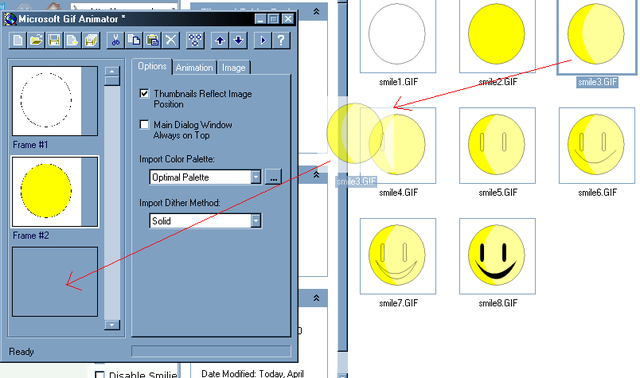Open Help with the question mark icon
This screenshot has width=640, height=378.
coord(281,40)
